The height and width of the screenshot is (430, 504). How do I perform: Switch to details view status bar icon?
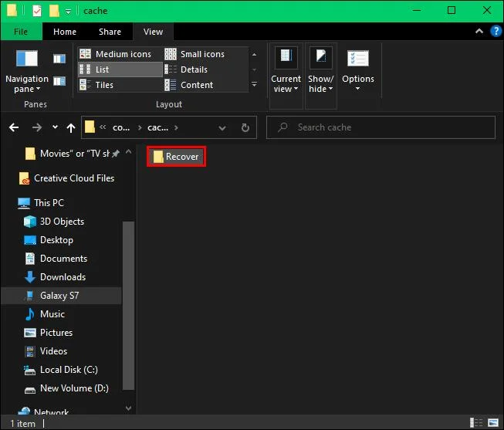476,422
